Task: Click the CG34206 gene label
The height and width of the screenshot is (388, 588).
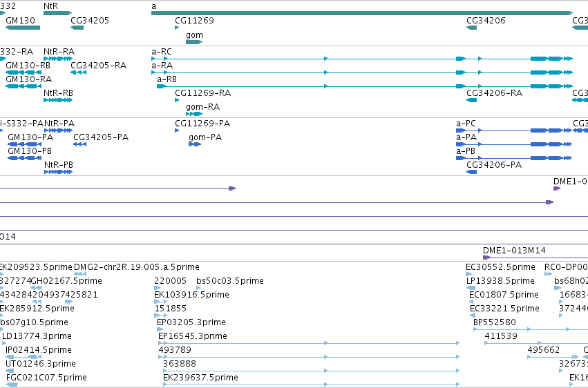Action: coord(486,20)
